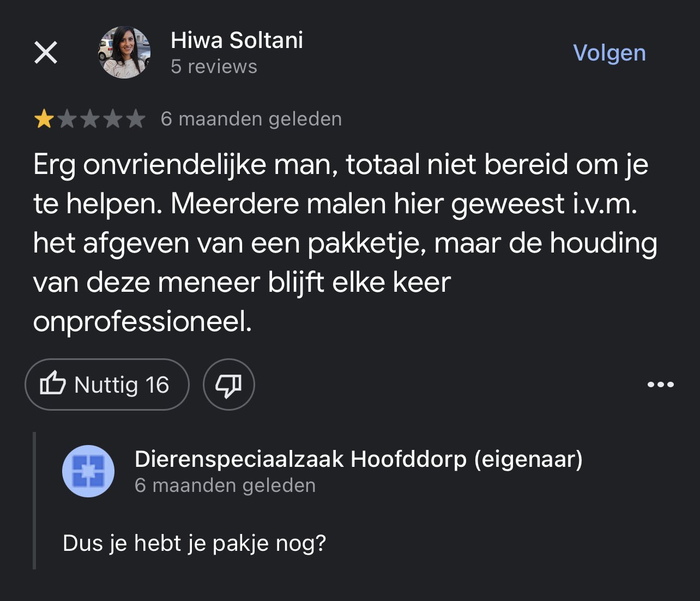This screenshot has height=601, width=700.
Task: Click the second gray rating star
Action: coord(67,119)
